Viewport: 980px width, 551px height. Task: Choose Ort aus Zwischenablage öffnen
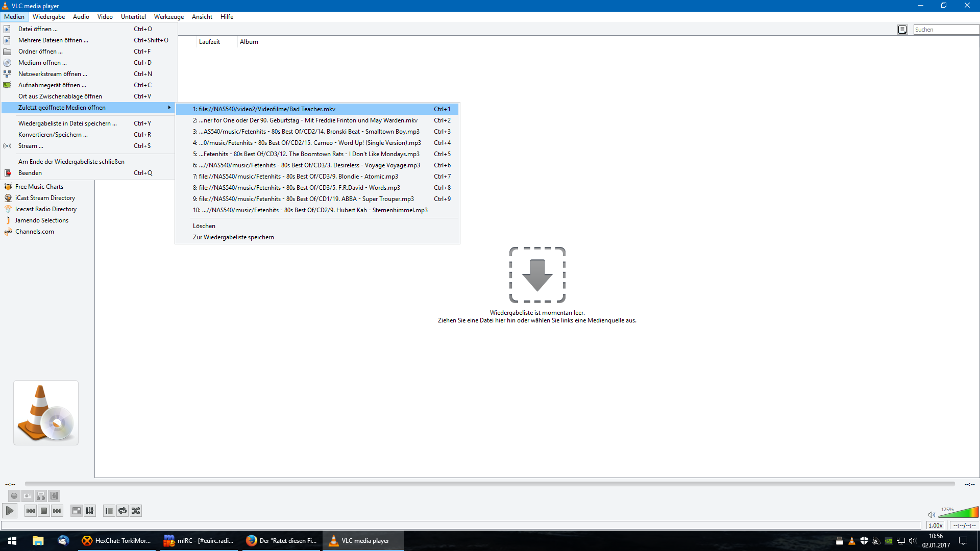[89, 96]
